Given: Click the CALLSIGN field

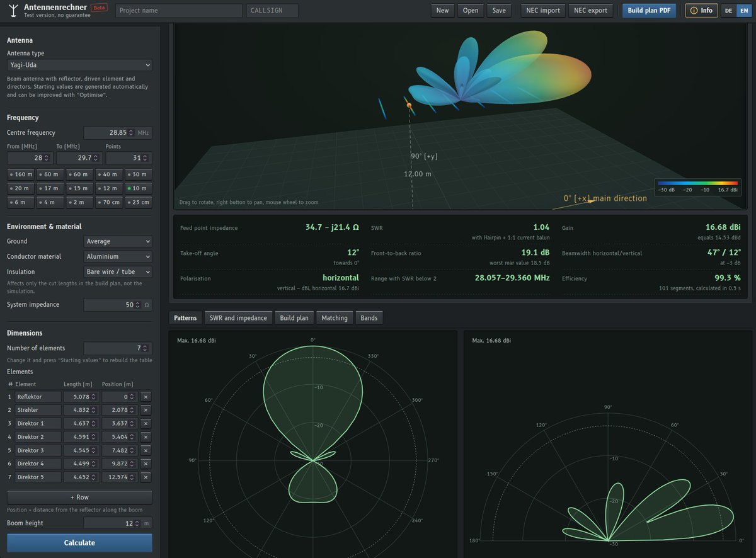Looking at the screenshot, I should [272, 11].
